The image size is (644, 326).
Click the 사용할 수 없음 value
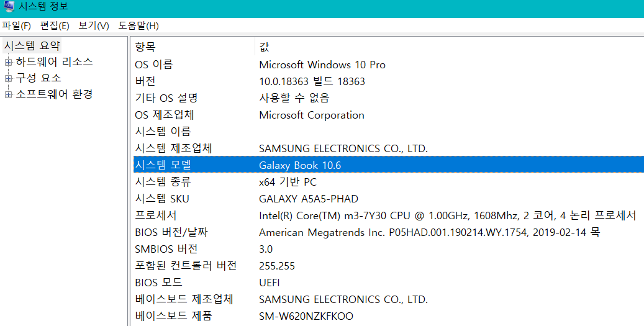pos(294,98)
